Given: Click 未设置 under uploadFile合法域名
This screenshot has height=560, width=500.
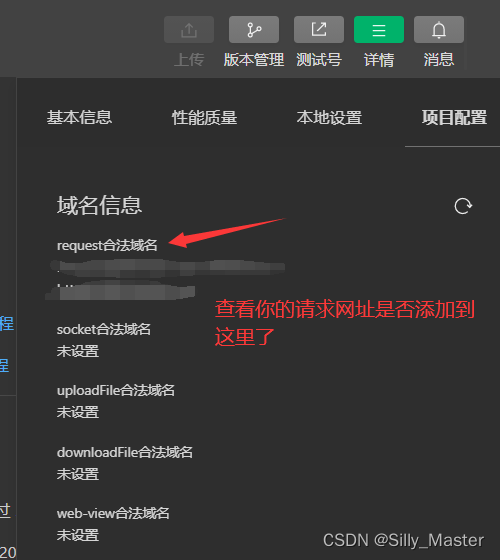Looking at the screenshot, I should pyautogui.click(x=78, y=412).
